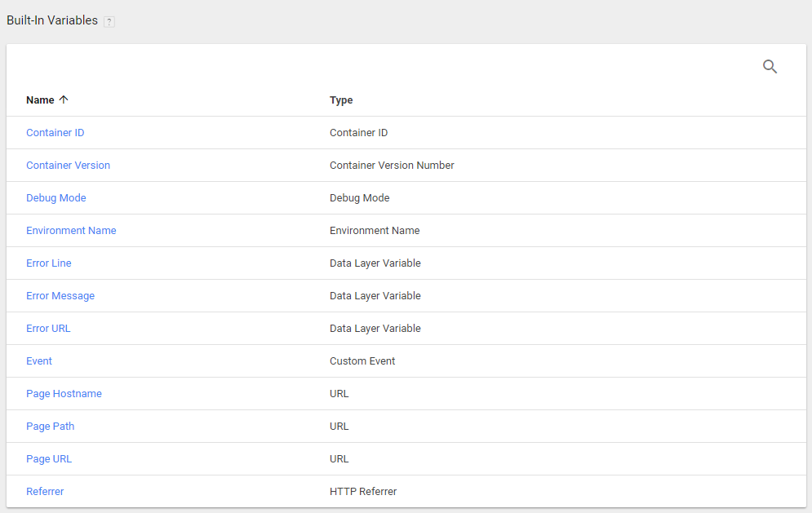Click the Custom Event type cell

[362, 361]
